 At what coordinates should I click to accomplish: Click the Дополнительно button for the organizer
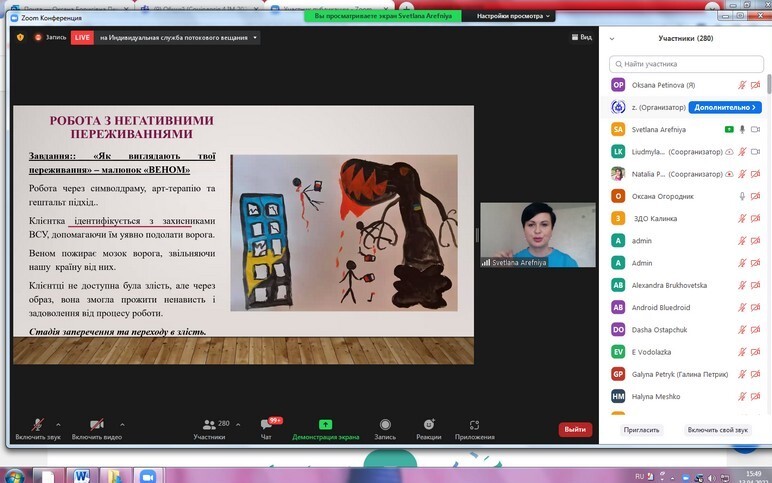725,107
